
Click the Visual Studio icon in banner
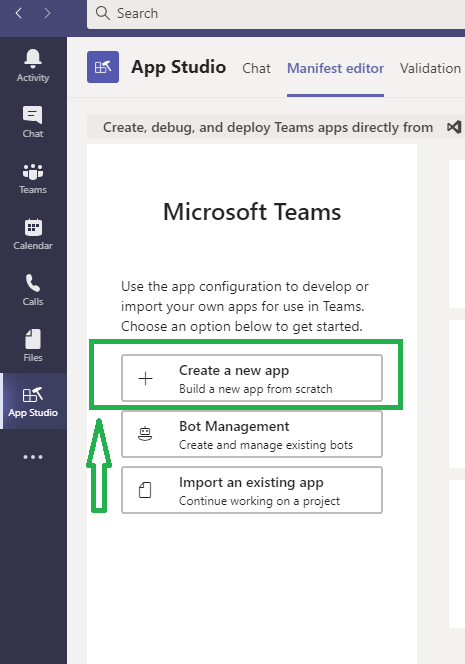point(454,127)
